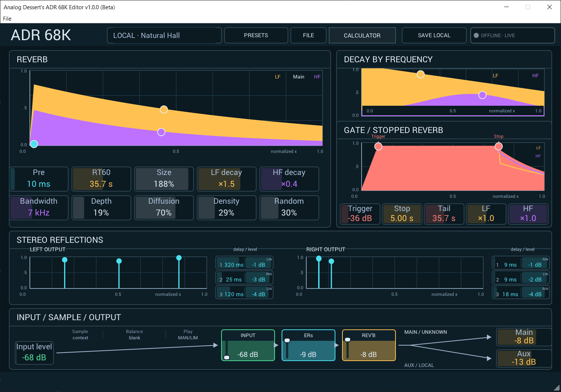
Task: Click purple HF handle in Decay by Frequency
Action: coord(482,95)
